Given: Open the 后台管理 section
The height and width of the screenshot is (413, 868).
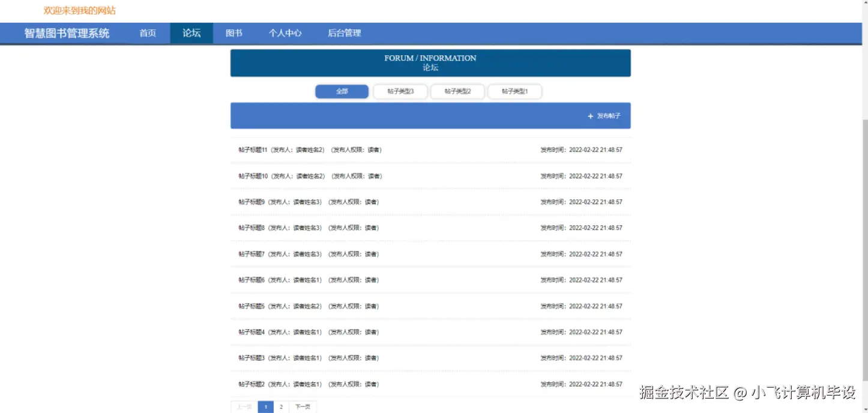Looking at the screenshot, I should pos(345,33).
